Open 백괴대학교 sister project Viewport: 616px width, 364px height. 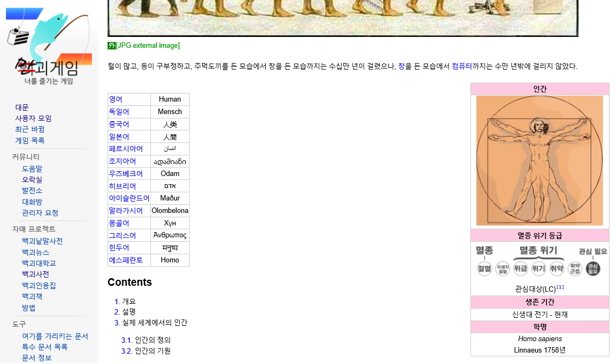point(39,263)
